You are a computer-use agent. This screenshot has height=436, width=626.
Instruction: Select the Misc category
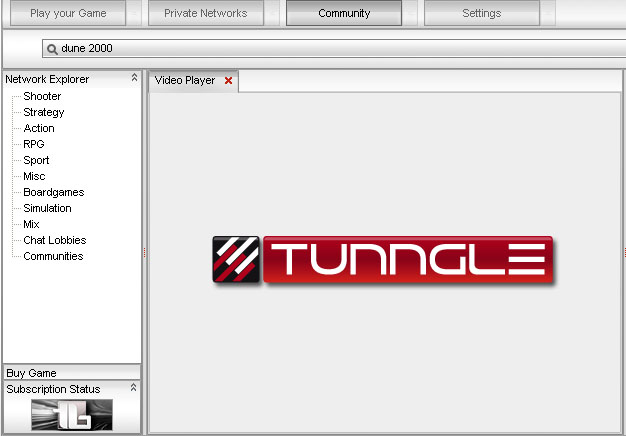[x=34, y=176]
